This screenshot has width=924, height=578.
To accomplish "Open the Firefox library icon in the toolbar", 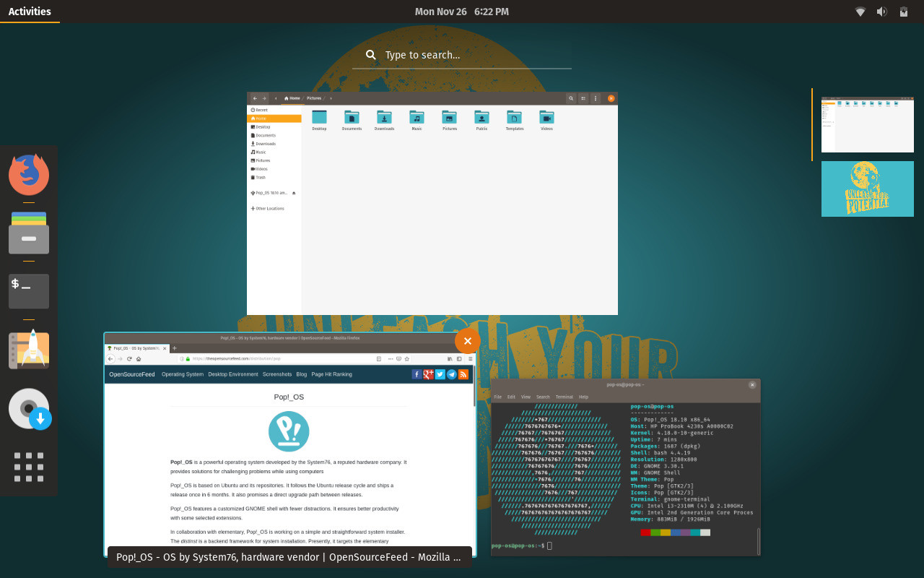I will pos(449,358).
